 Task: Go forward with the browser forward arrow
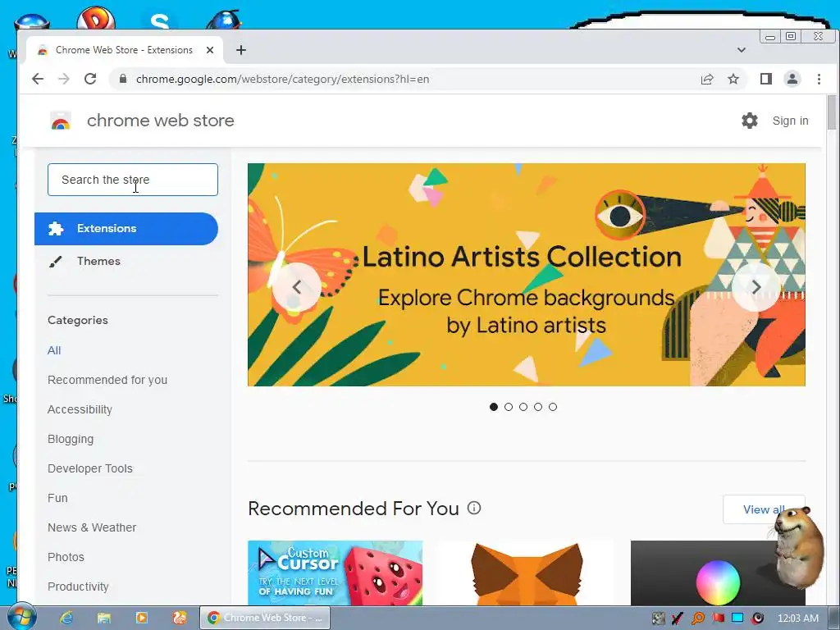tap(64, 80)
